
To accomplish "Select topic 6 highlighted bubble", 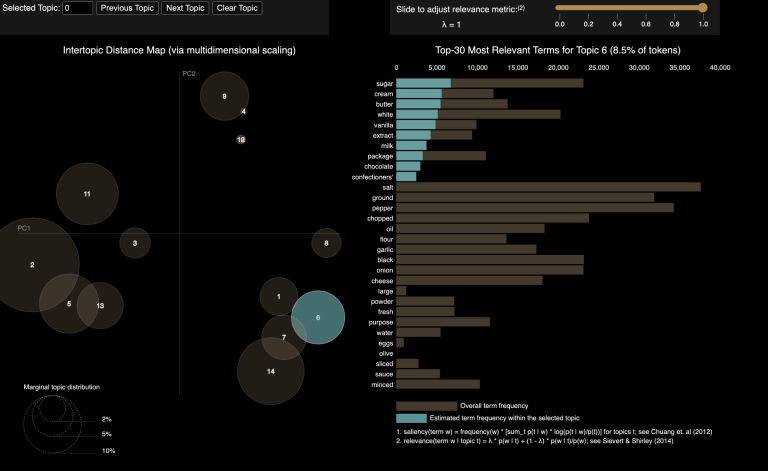I will pyautogui.click(x=318, y=317).
